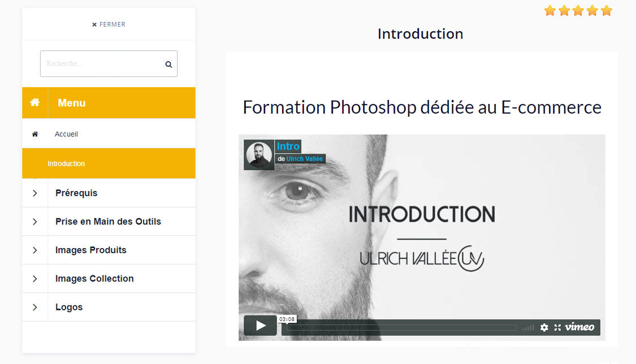Expand the Prise en Main des Outils chevron

tap(35, 222)
